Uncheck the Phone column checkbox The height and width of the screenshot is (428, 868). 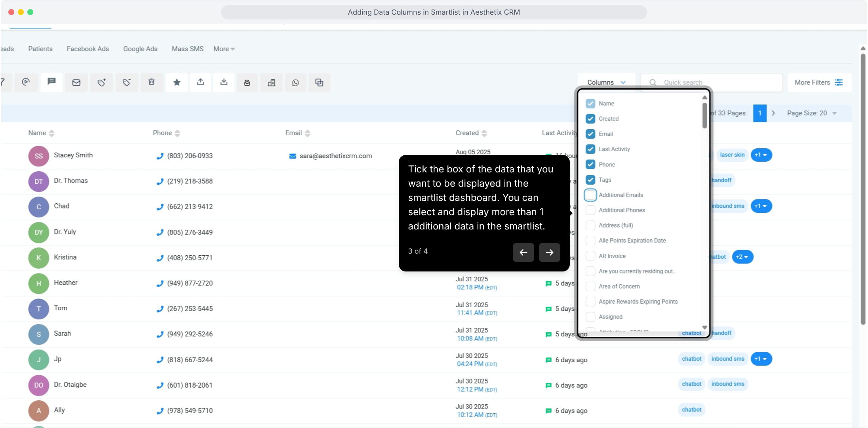tap(590, 164)
